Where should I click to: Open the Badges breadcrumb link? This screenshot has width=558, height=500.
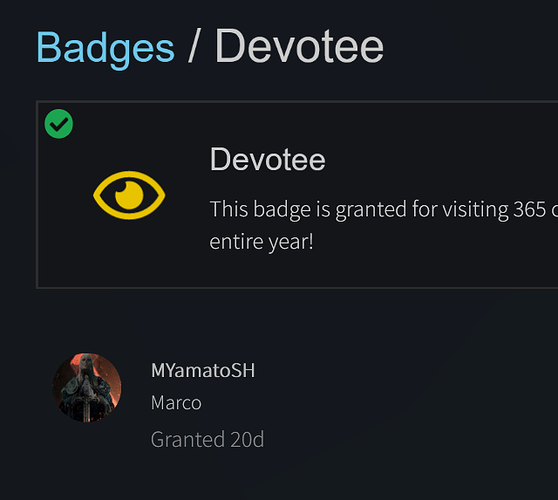(x=105, y=48)
